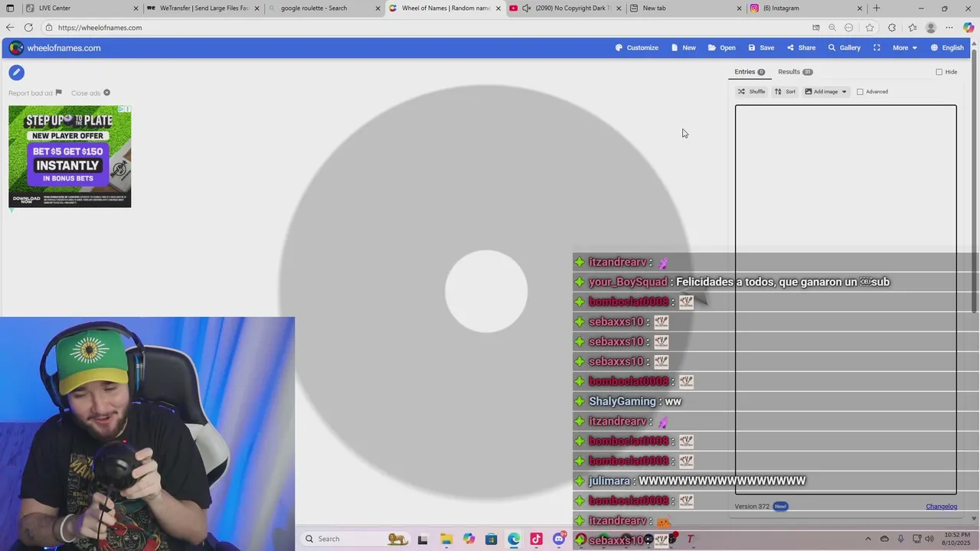Open the Favorites list icon

pos(912,28)
